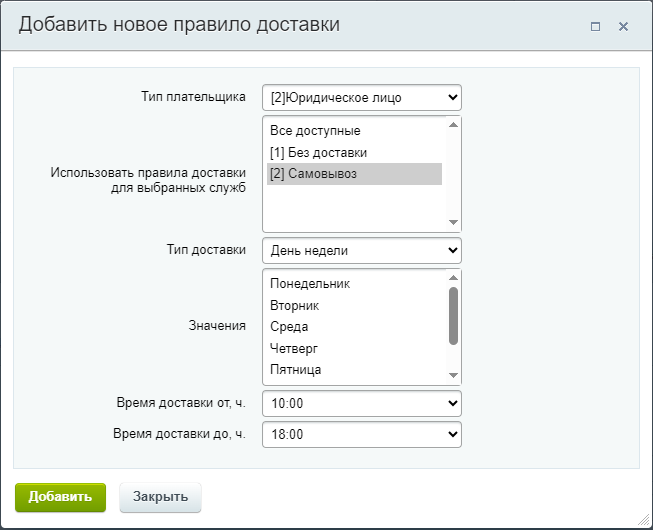The image size is (653, 530).
Task: Open Время доставки до dropdown
Action: (x=362, y=434)
